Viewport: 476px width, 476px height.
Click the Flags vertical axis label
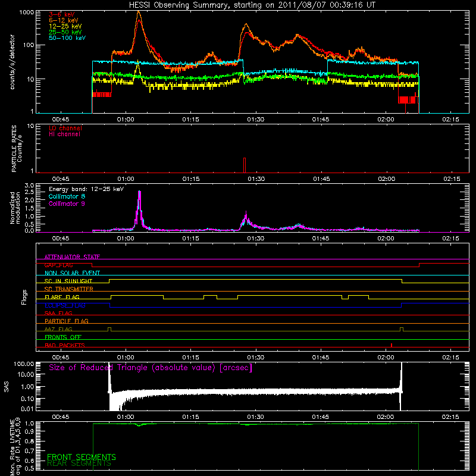[24, 297]
